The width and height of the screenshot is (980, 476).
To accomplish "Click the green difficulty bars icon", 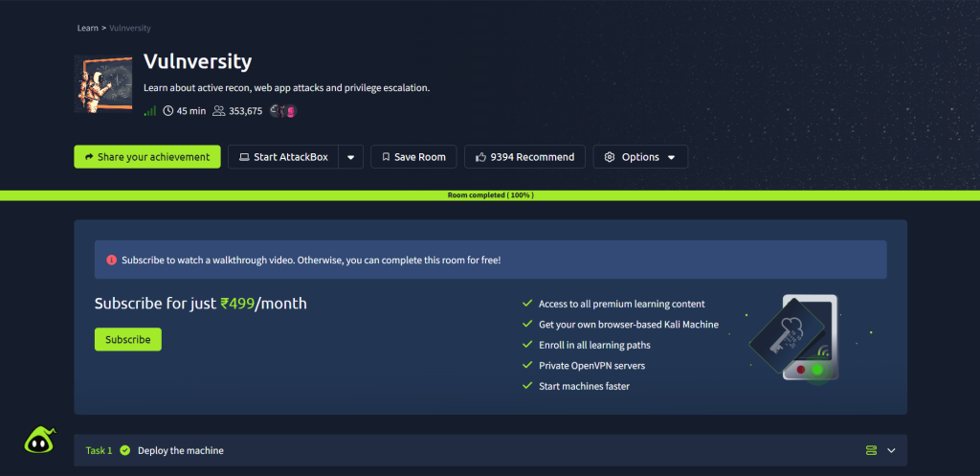I will [149, 111].
